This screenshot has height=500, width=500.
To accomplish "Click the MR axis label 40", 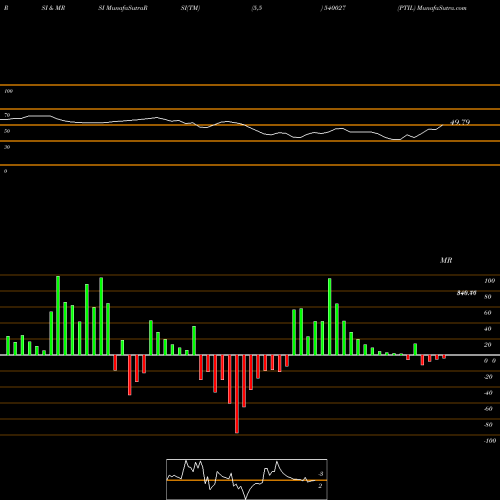I will (488, 329).
